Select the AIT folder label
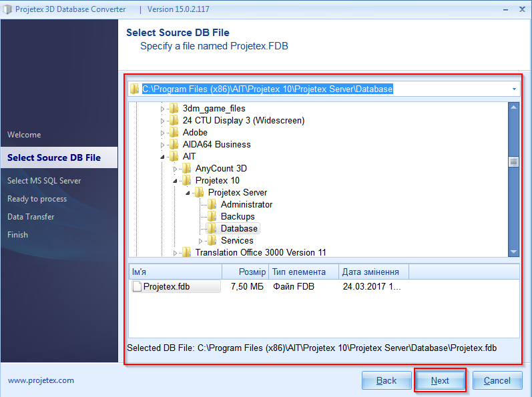This screenshot has width=532, height=397. (x=189, y=156)
